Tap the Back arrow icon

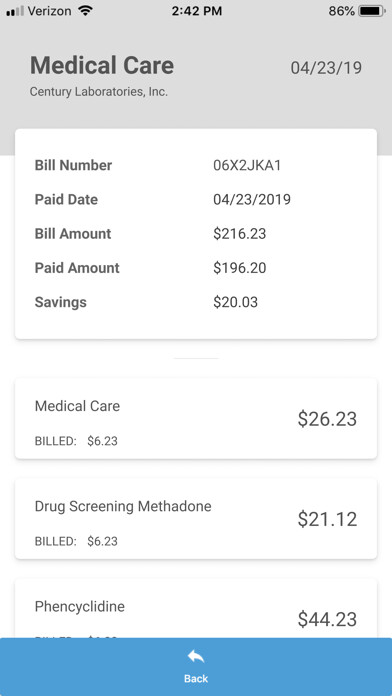pyautogui.click(x=196, y=656)
